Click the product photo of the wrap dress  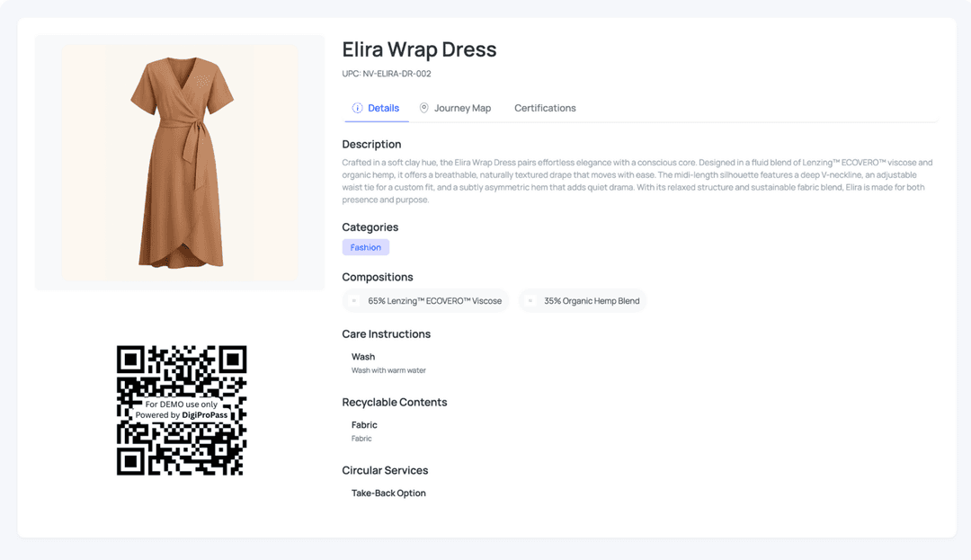(179, 162)
